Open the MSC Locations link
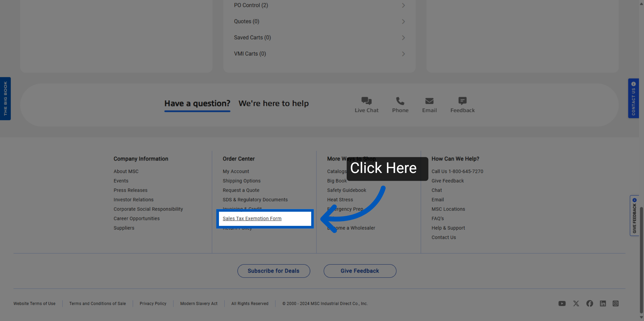The height and width of the screenshot is (321, 644). coord(448,209)
